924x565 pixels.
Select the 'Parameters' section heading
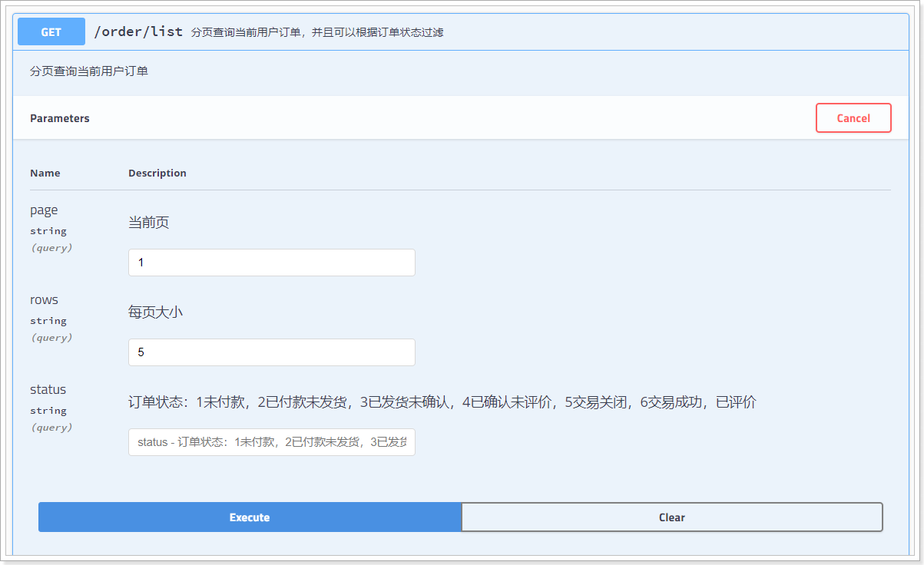pos(60,118)
